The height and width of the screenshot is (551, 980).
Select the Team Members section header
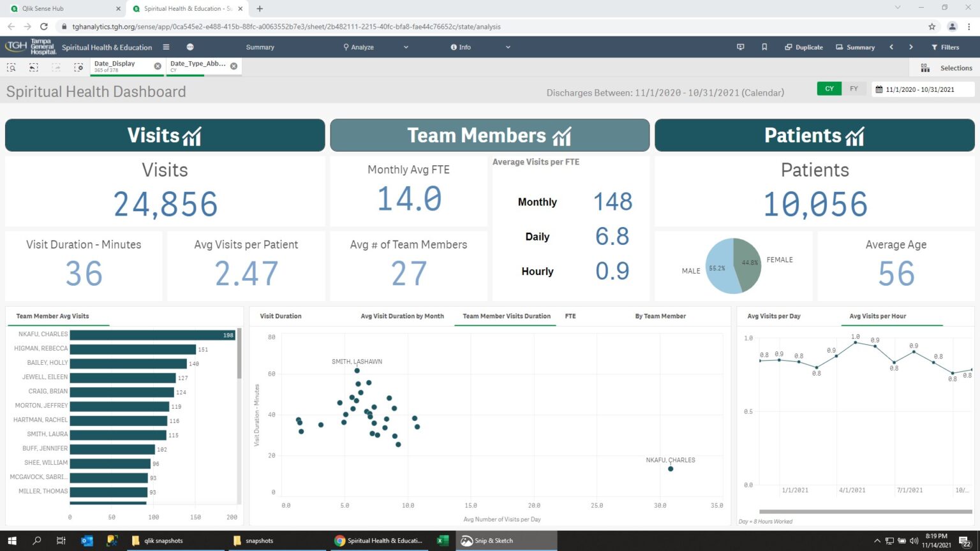[x=489, y=135]
